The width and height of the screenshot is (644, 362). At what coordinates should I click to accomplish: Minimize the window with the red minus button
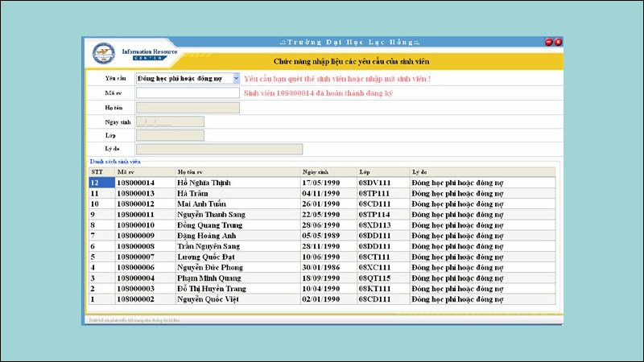click(x=548, y=42)
